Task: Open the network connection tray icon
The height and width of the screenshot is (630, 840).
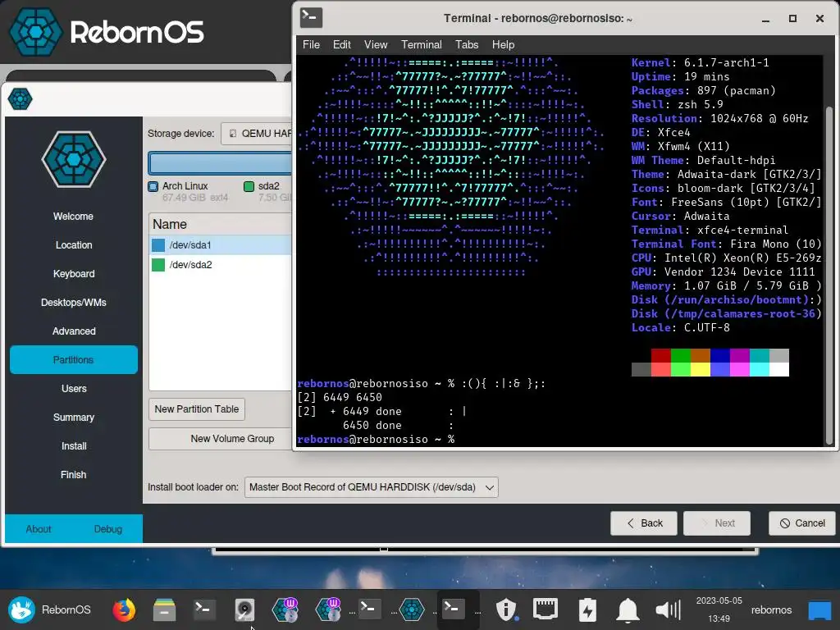Action: 546,609
